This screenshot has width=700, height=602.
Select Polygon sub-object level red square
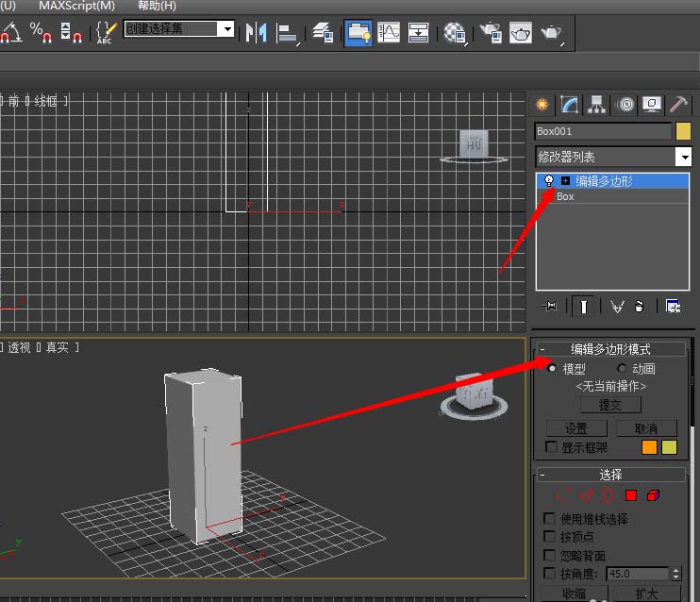click(x=631, y=494)
